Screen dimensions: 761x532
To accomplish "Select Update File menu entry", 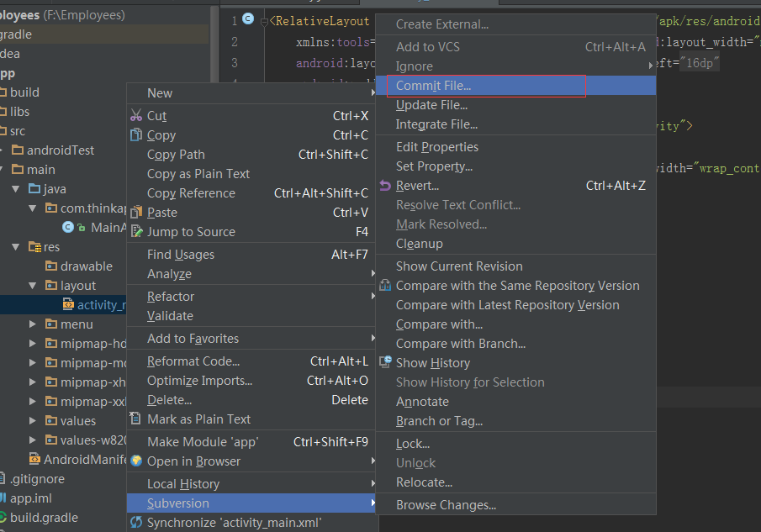I will click(x=431, y=105).
